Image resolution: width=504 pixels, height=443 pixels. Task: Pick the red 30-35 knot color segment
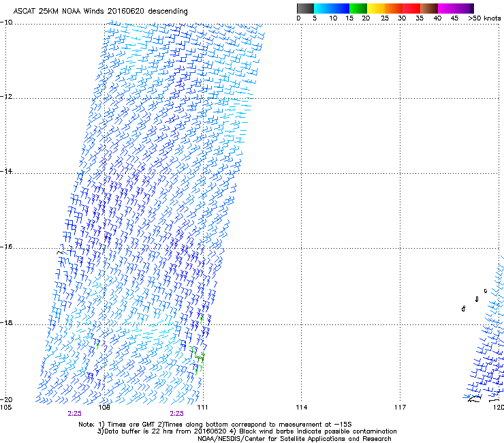[411, 8]
